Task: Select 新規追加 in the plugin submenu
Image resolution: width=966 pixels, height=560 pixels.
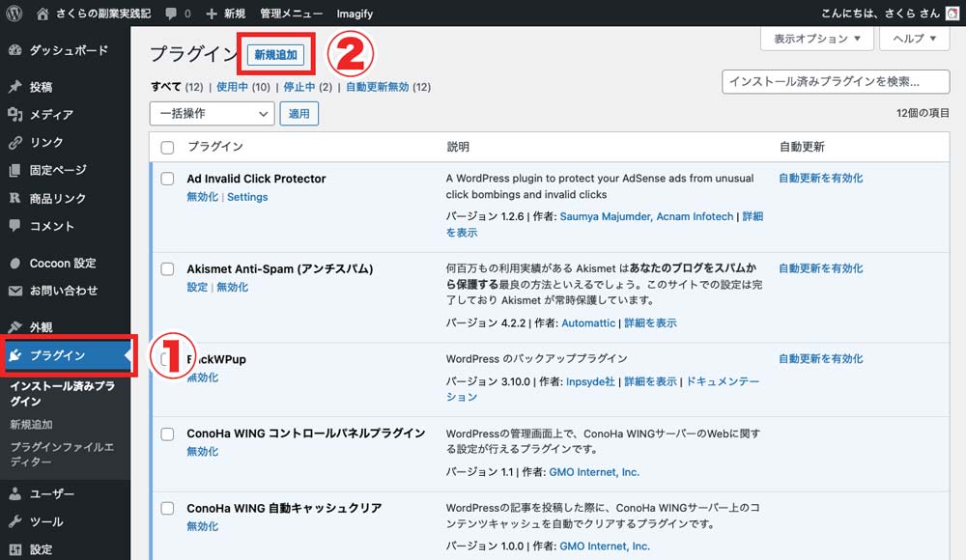Action: pyautogui.click(x=32, y=425)
